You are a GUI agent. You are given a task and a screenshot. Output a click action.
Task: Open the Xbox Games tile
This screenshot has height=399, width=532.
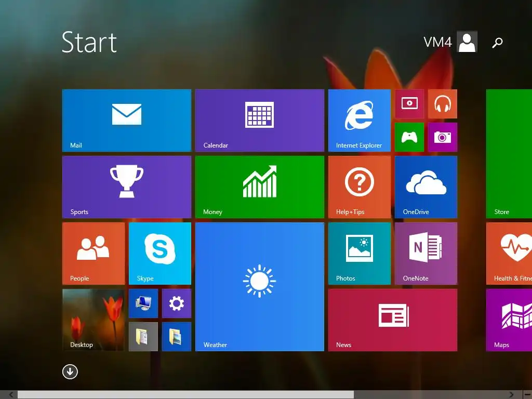409,137
